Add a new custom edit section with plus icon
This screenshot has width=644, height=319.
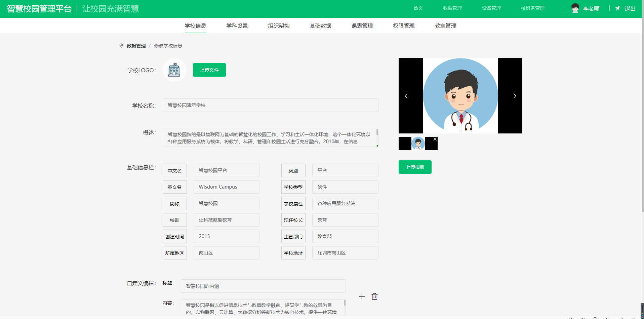(x=362, y=296)
